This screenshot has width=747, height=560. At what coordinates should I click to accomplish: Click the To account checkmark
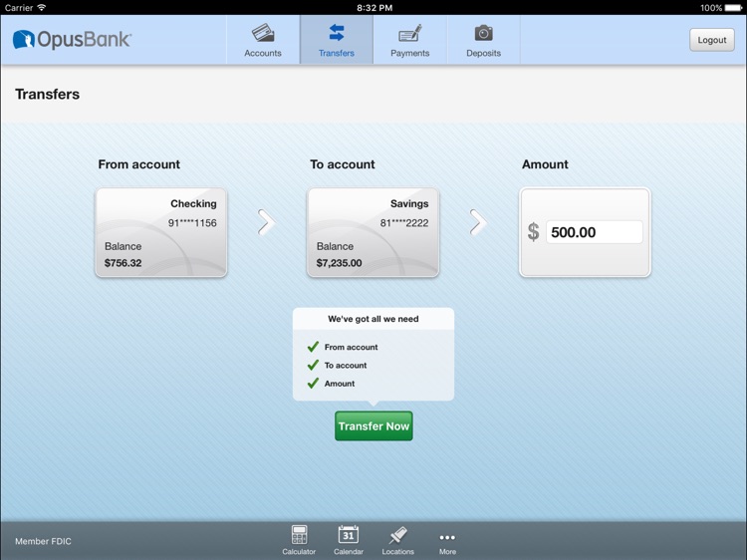(313, 365)
